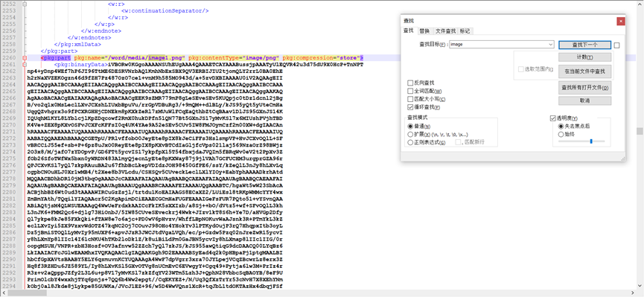Select the 扩展 search mode
The image size is (644, 297).
tap(410, 134)
